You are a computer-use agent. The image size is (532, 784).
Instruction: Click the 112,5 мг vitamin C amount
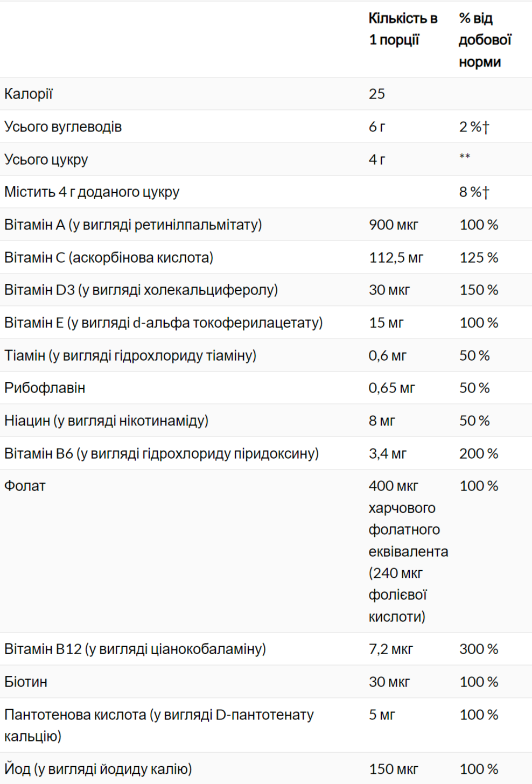pos(396,258)
